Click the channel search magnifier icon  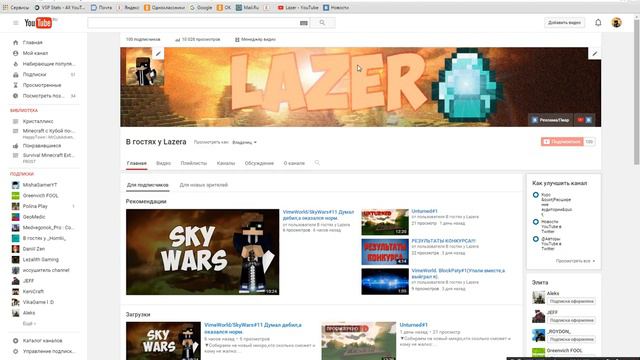(317, 163)
